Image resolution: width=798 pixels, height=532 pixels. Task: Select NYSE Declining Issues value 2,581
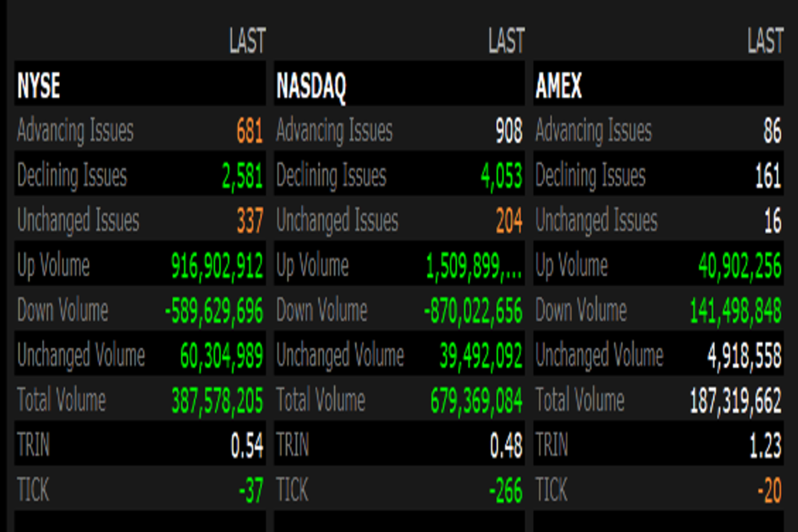[x=242, y=176]
